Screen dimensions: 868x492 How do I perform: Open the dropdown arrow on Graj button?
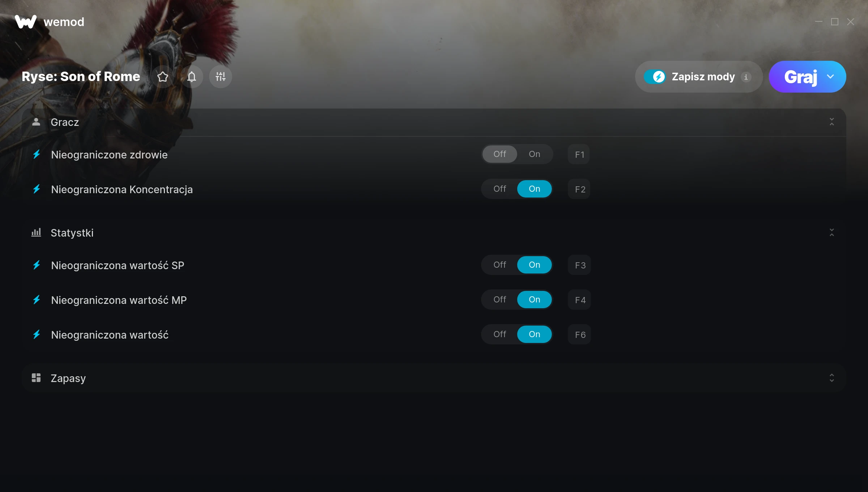(x=830, y=77)
